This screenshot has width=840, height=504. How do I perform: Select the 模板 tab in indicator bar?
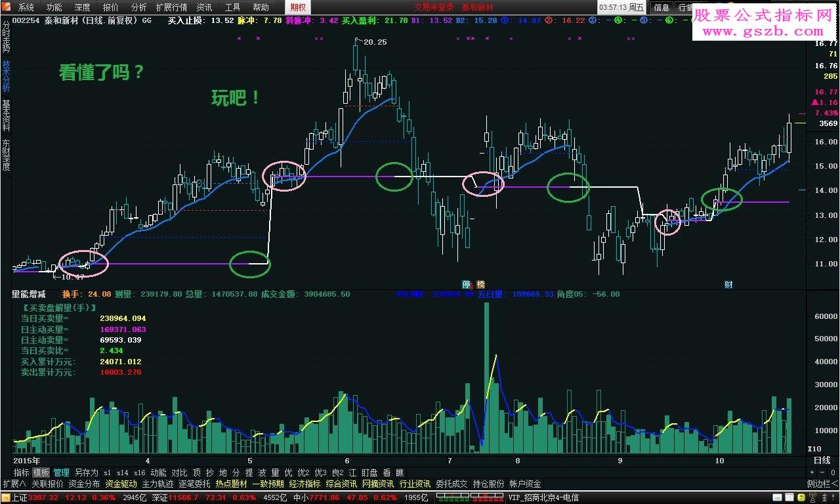coord(41,472)
